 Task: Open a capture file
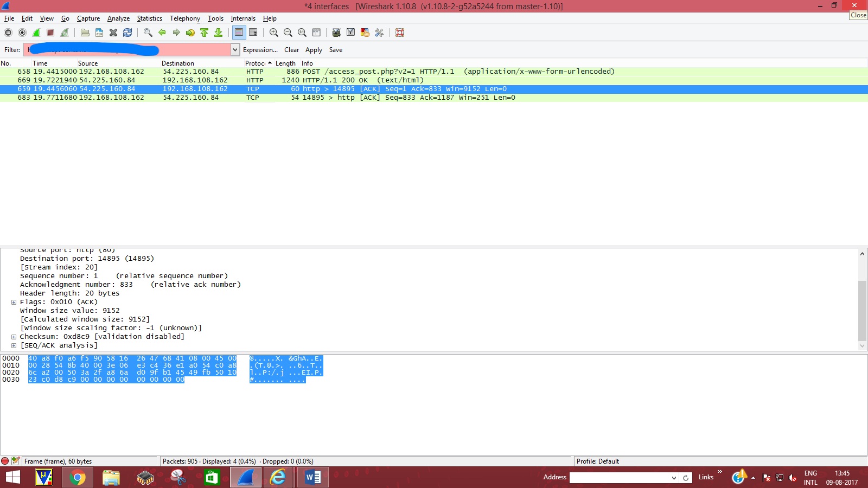85,33
